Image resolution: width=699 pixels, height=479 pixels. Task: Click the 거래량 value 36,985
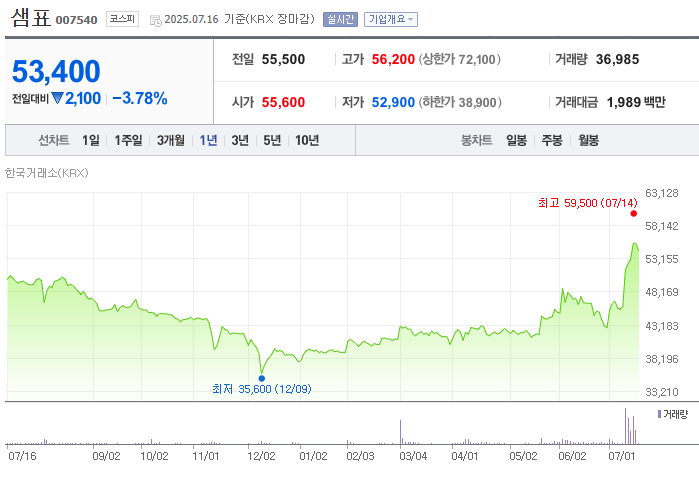(617, 59)
